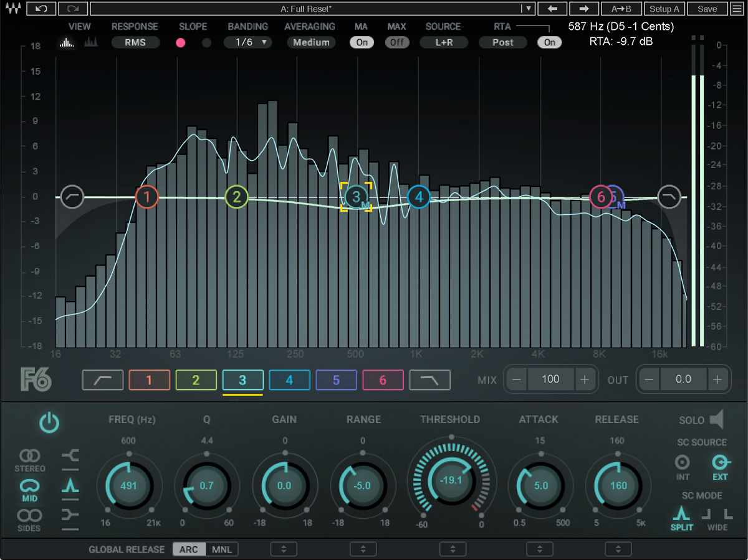Viewport: 748px width, 560px height.
Task: Select band 6 tab
Action: coord(383,380)
